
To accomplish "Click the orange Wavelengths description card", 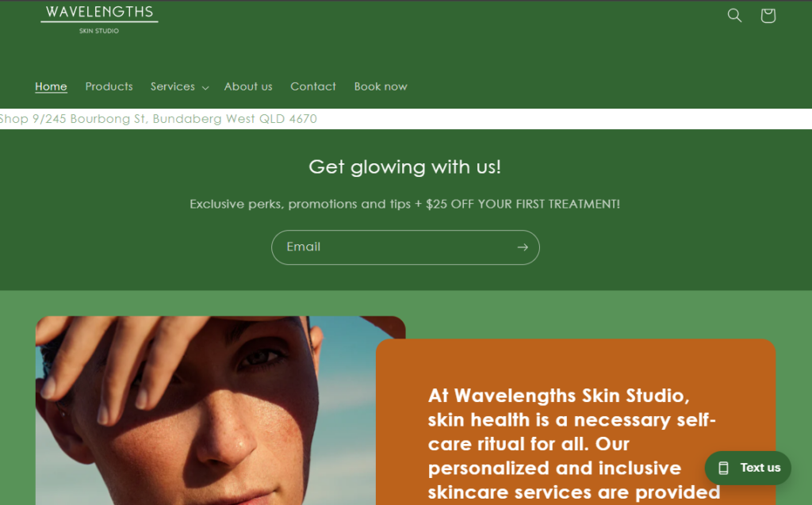I will [x=576, y=422].
